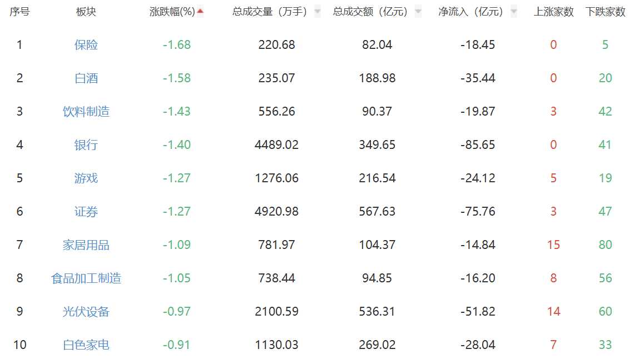
Task: Open the 饮料制造 sector link
Action: pyautogui.click(x=86, y=112)
